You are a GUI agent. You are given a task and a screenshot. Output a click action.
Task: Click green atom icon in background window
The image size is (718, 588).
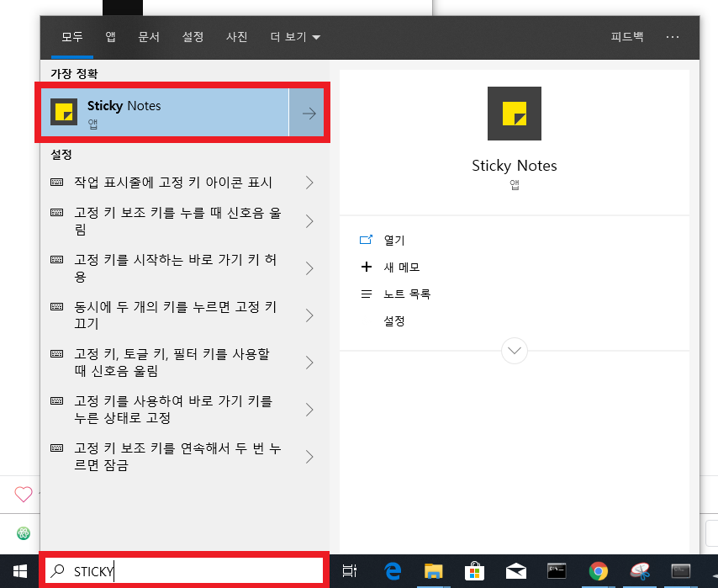click(24, 533)
